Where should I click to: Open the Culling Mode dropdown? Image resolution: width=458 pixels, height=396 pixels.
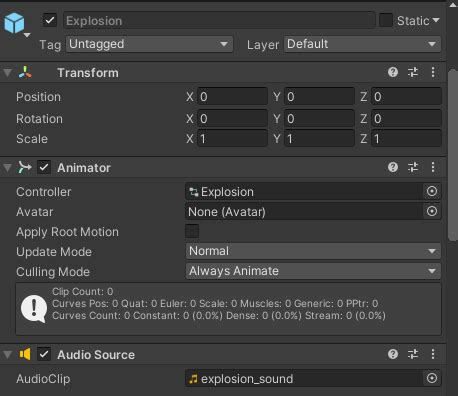[x=313, y=271]
